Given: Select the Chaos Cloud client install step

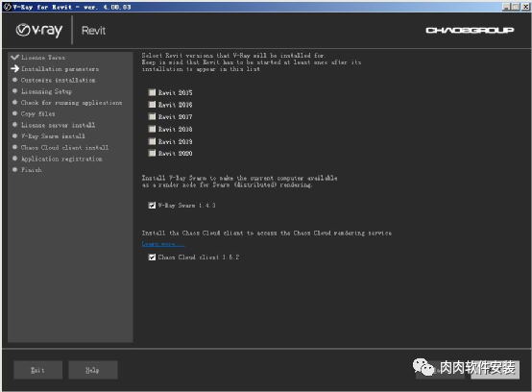Looking at the screenshot, I should (x=64, y=147).
